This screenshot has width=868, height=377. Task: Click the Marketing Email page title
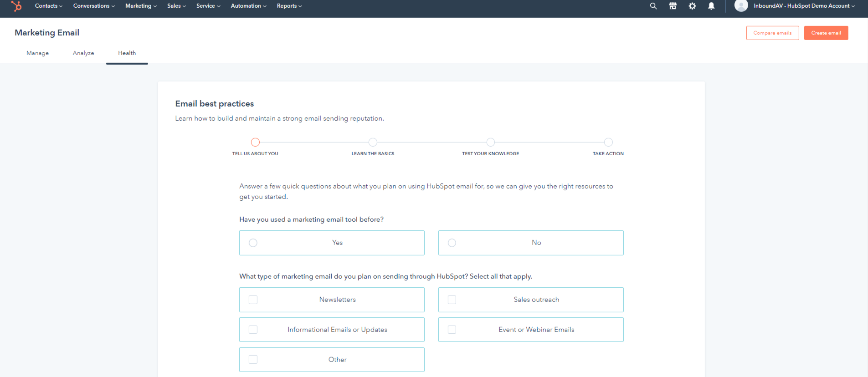47,33
